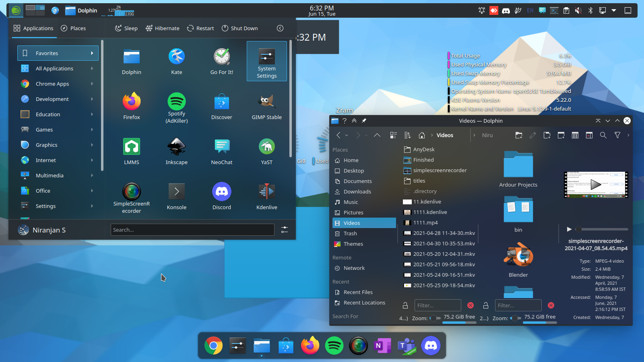Screen dimensions: 644x362
Task: Click the muted volume tray icon
Action: pyautogui.click(x=578, y=10)
